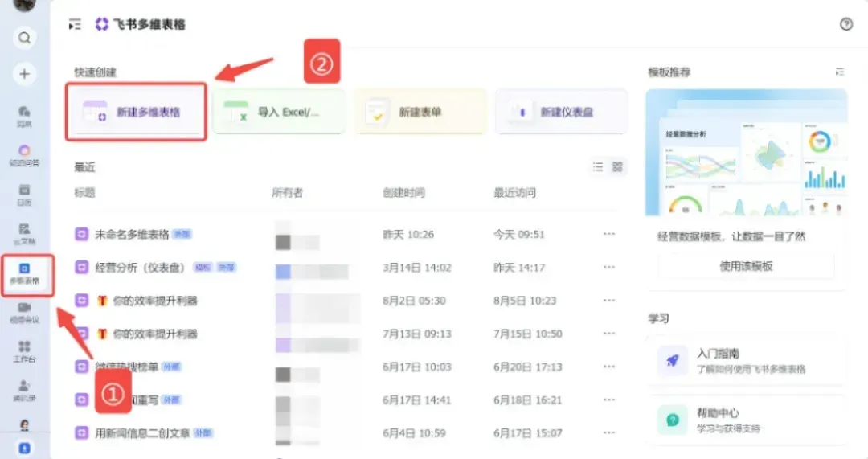The image size is (868, 459).
Task: Open more menu for row visited 6月18日 16:21
Action: click(609, 400)
